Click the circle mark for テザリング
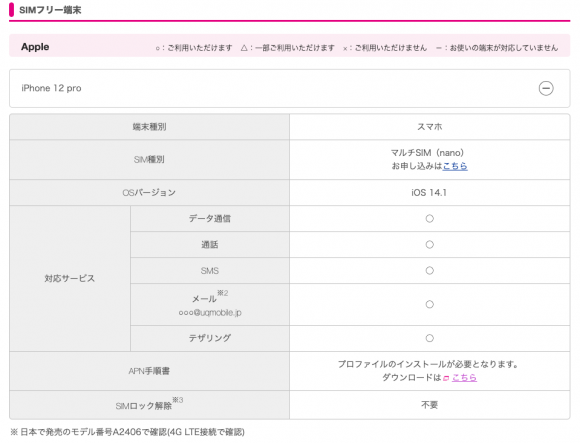 pyautogui.click(x=429, y=338)
